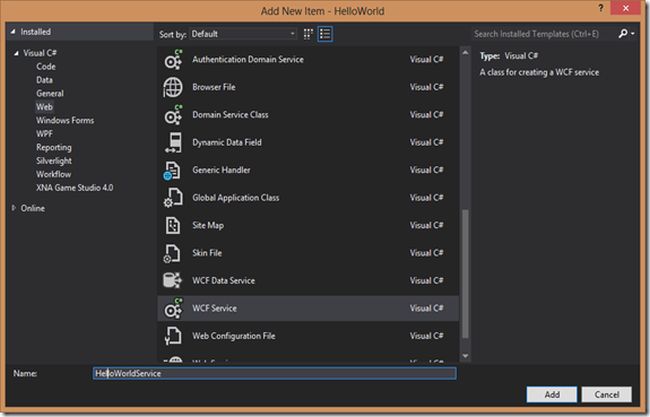Open XNA Game Studio 4.0 category
This screenshot has height=417, width=650.
tap(74, 188)
